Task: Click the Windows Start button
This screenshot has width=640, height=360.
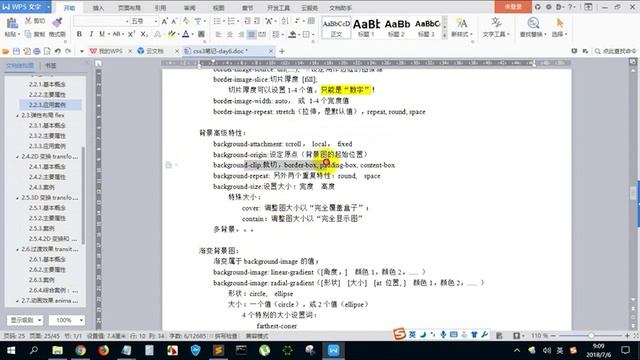Action: click(11, 350)
